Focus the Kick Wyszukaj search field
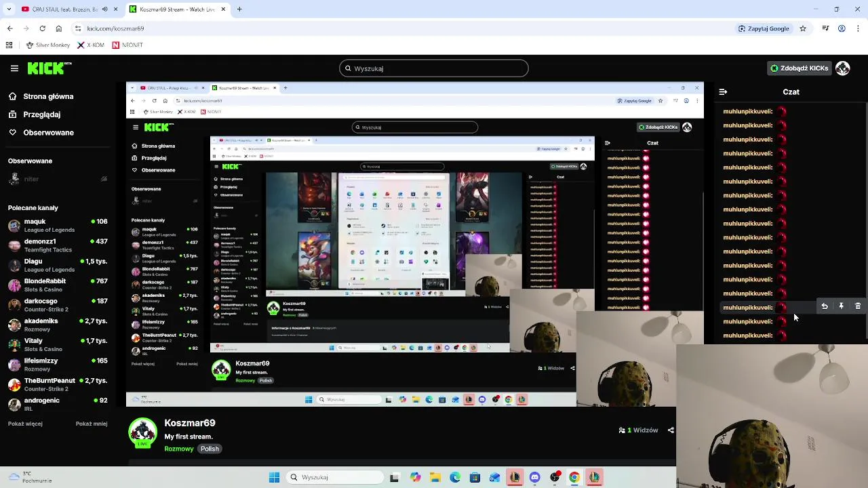Screen dimensions: 868x488 [x=434, y=68]
